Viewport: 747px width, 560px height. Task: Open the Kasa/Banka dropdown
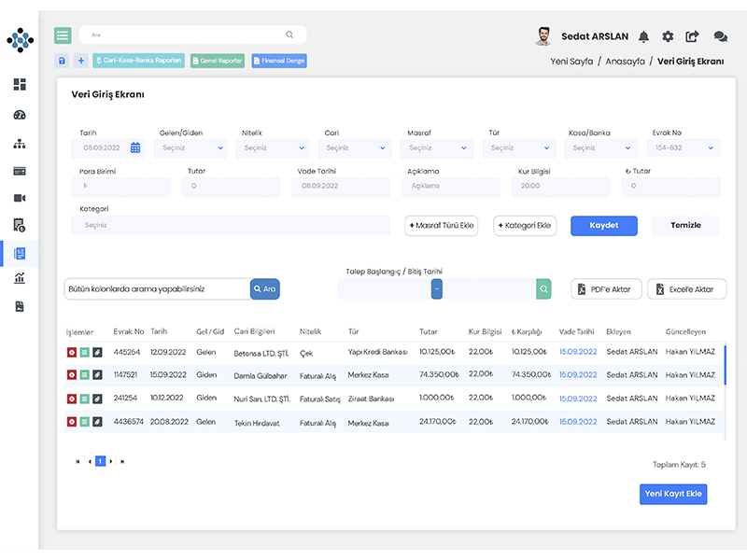click(603, 147)
